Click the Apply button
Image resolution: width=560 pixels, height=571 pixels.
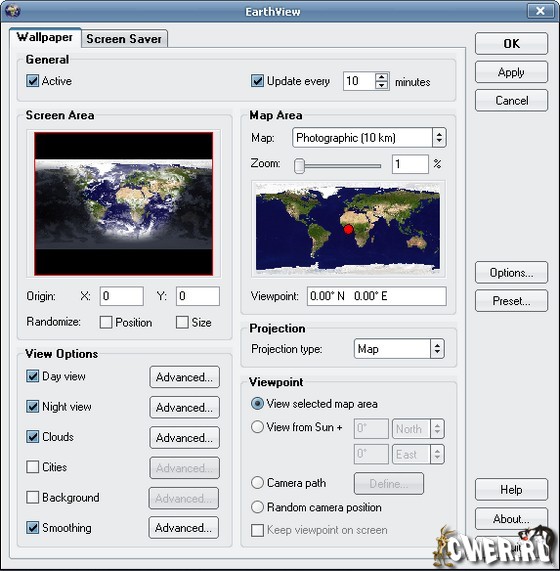coord(511,72)
